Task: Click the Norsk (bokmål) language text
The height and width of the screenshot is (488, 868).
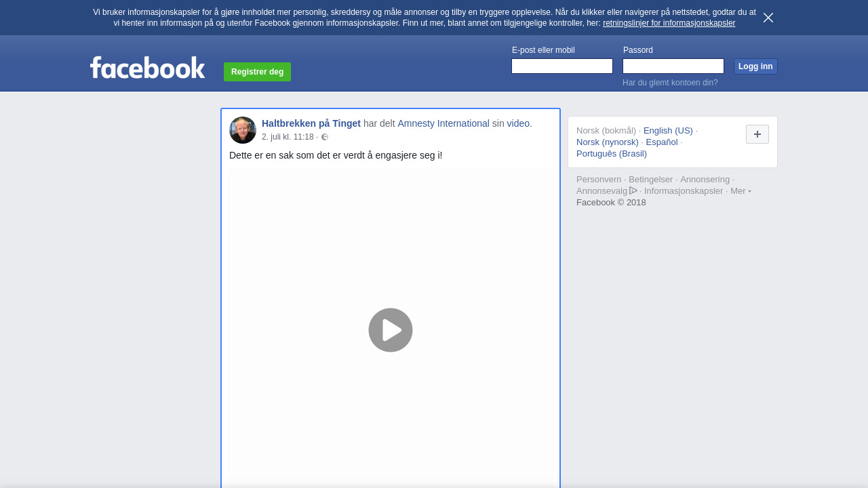Action: (x=606, y=130)
